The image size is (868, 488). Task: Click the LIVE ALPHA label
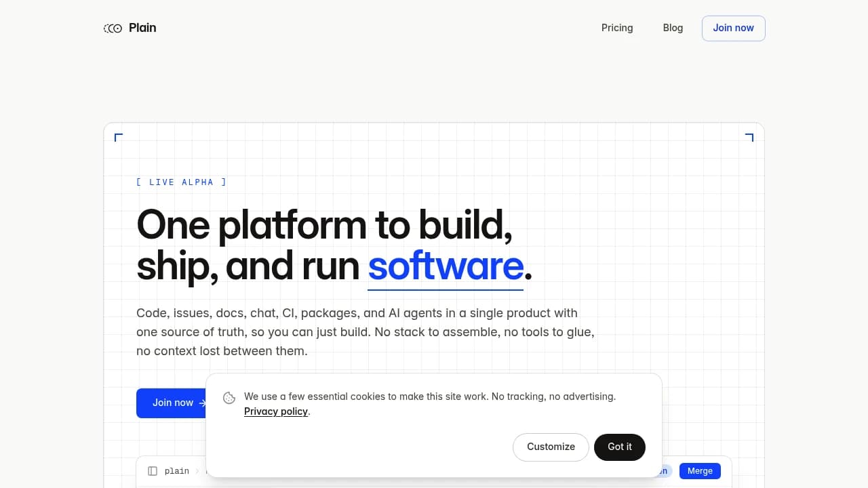(181, 182)
